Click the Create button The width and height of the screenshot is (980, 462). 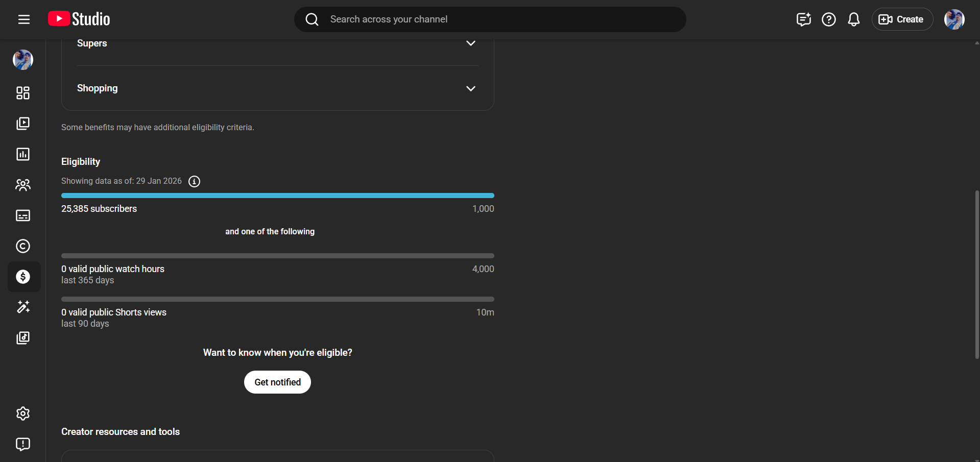click(902, 19)
